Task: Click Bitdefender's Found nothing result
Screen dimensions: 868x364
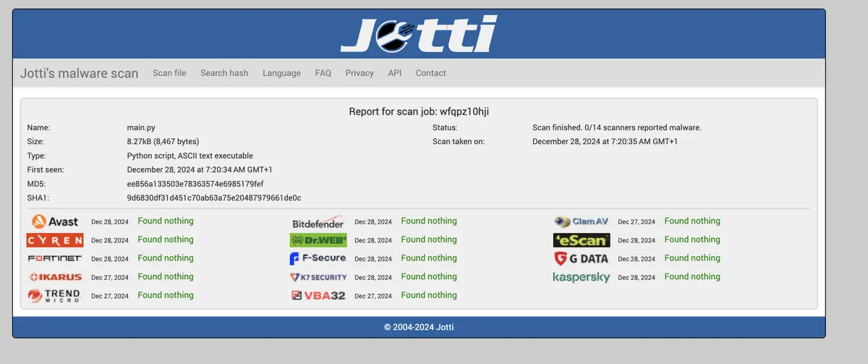Action: point(429,221)
